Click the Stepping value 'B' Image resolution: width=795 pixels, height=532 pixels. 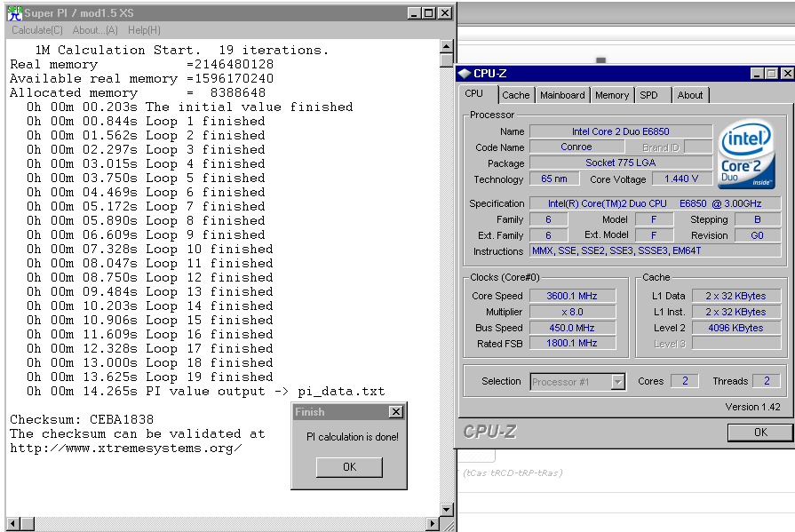coord(758,219)
